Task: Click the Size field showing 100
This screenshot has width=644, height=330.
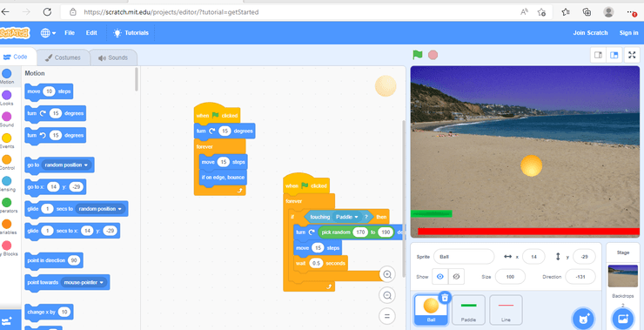Action: point(510,277)
